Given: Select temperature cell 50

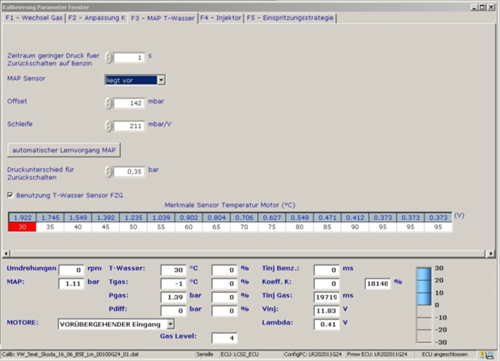Looking at the screenshot, I should click(x=133, y=227).
